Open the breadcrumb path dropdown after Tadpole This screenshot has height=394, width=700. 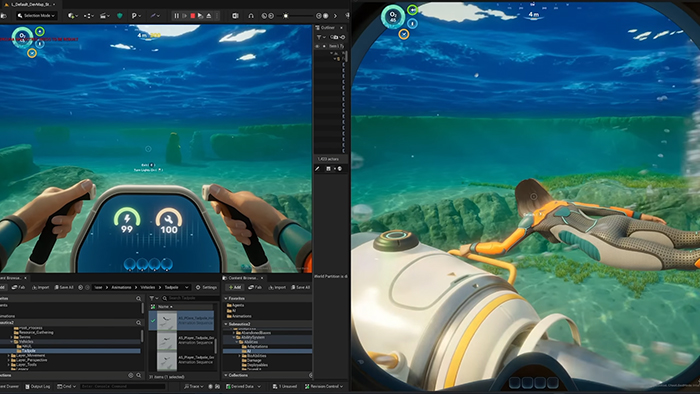pyautogui.click(x=187, y=287)
